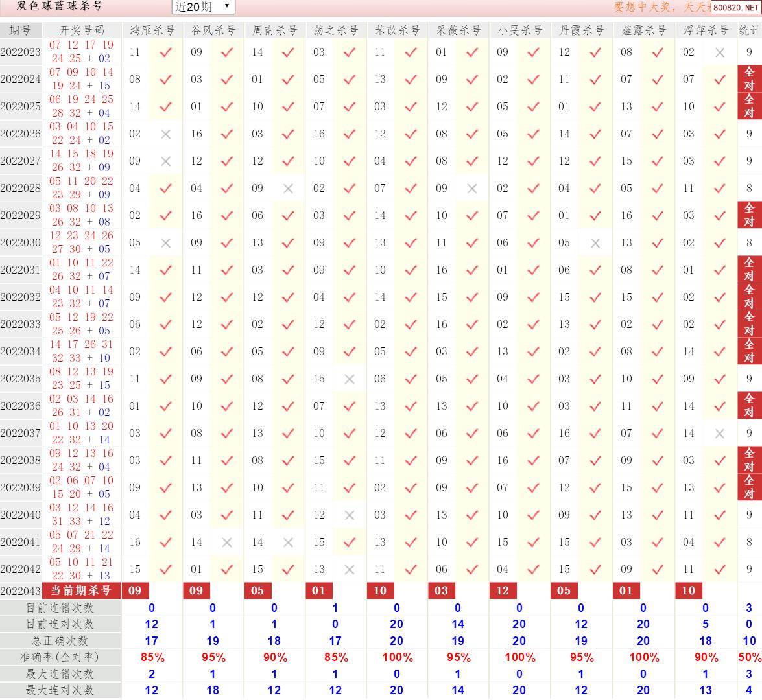Click the X mark in 采薇杀号 for 2022028

[472, 189]
